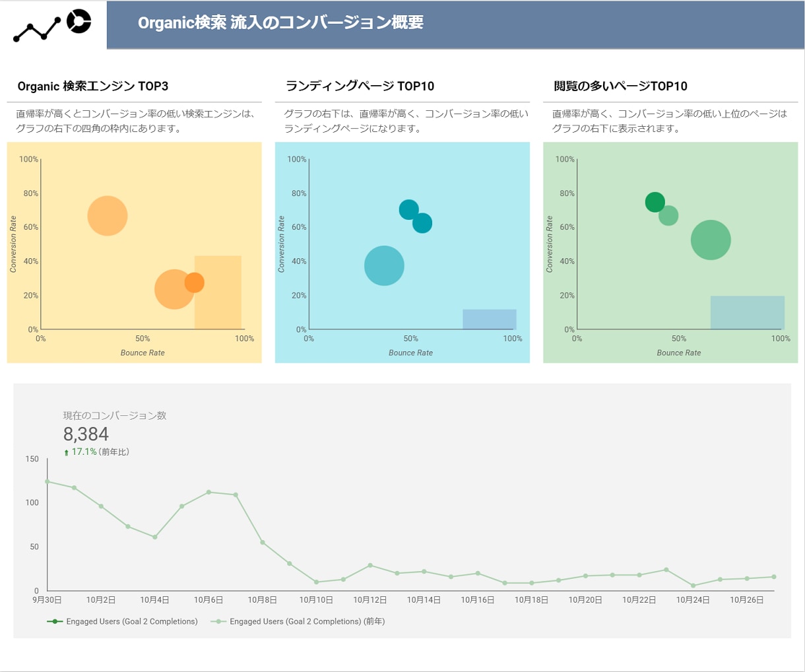Viewport: 805px width, 672px height.
Task: Click the line chart low point at 10月4日
Action: [x=155, y=537]
